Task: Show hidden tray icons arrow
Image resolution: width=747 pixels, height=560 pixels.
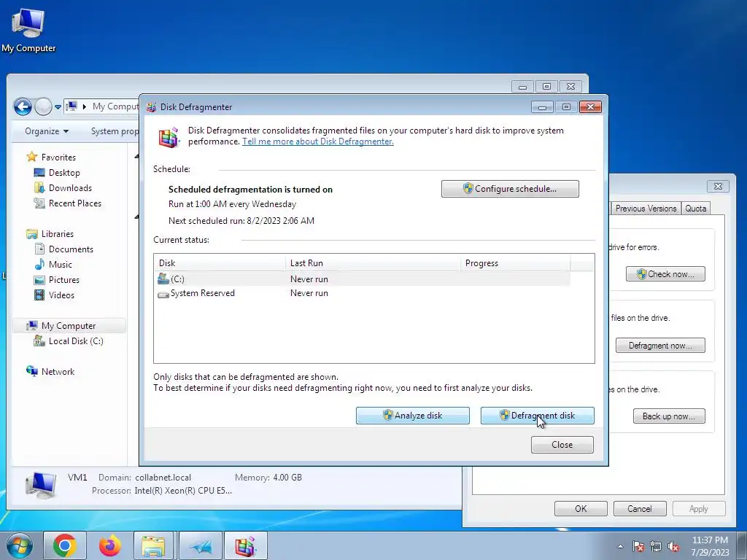Action: 620,546
